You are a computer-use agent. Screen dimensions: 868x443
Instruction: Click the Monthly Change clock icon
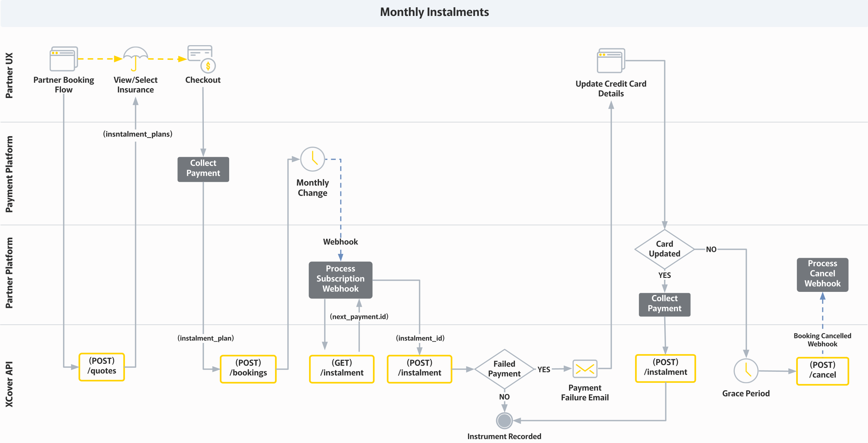[312, 159]
